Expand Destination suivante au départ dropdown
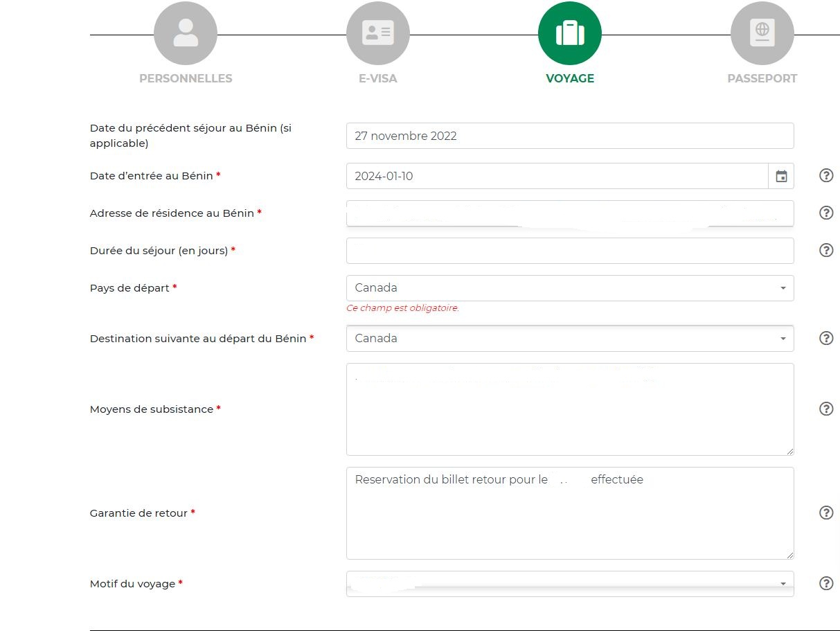This screenshot has width=840, height=631. pos(569,339)
